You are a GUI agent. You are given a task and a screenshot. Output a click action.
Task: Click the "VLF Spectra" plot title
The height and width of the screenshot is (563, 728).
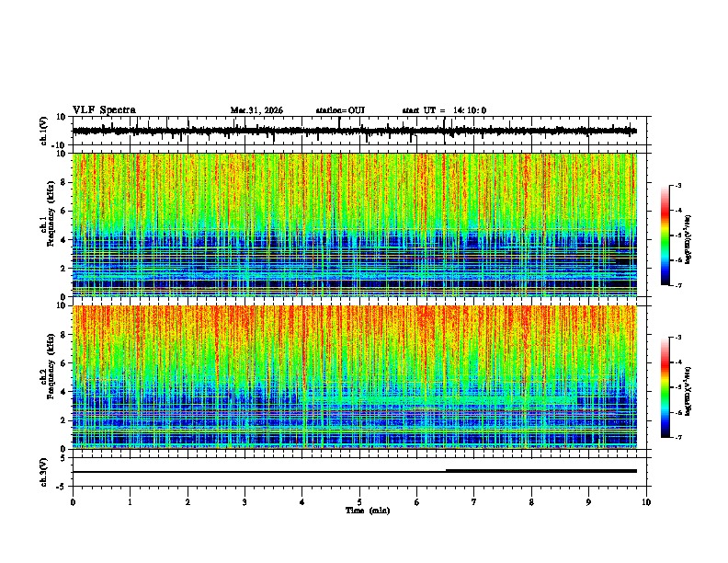tap(104, 109)
